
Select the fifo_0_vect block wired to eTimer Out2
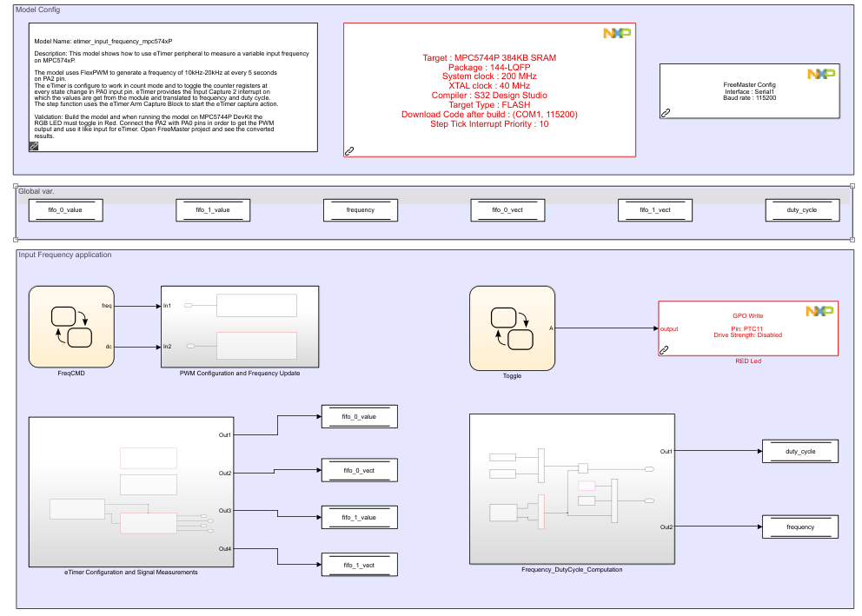coord(360,470)
